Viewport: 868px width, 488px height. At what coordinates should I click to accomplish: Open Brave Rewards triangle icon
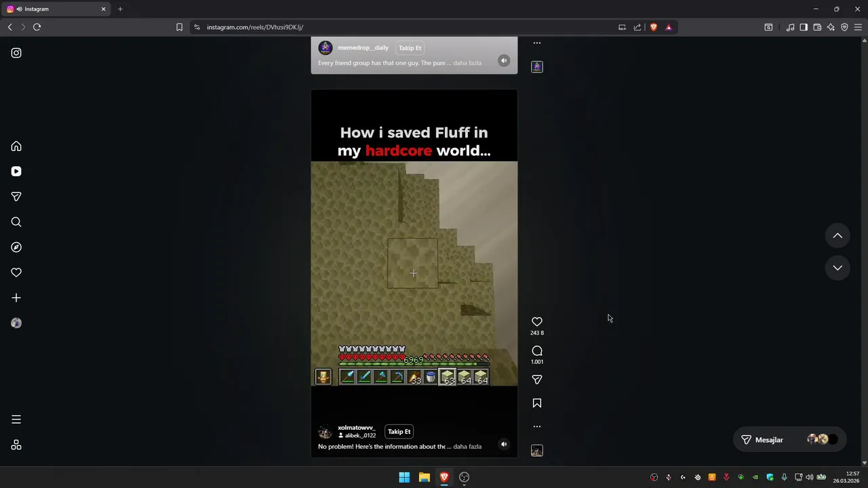669,27
